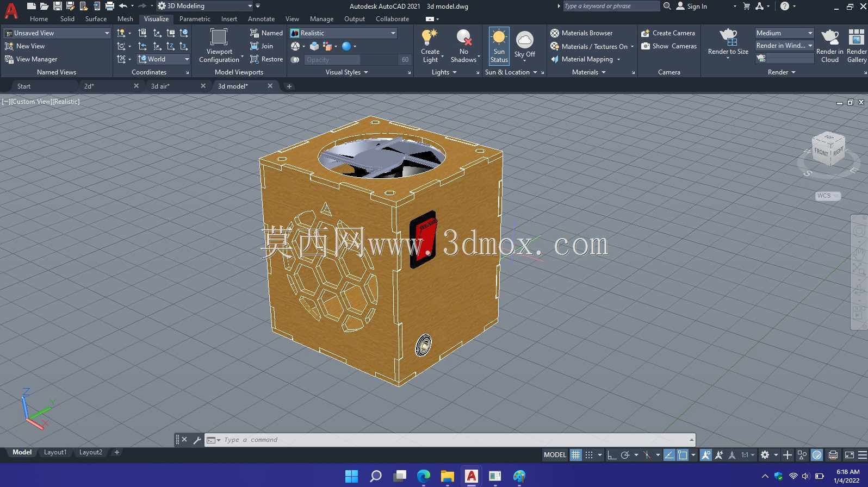Viewport: 868px width, 487px height.
Task: Click the No Shadows button
Action: 464,46
